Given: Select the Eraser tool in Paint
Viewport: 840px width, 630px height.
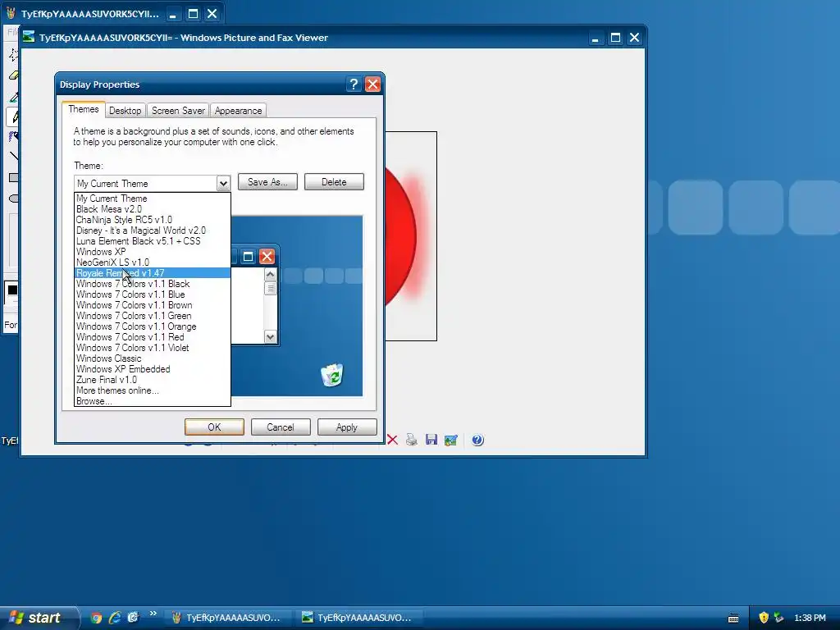Looking at the screenshot, I should pyautogui.click(x=14, y=75).
